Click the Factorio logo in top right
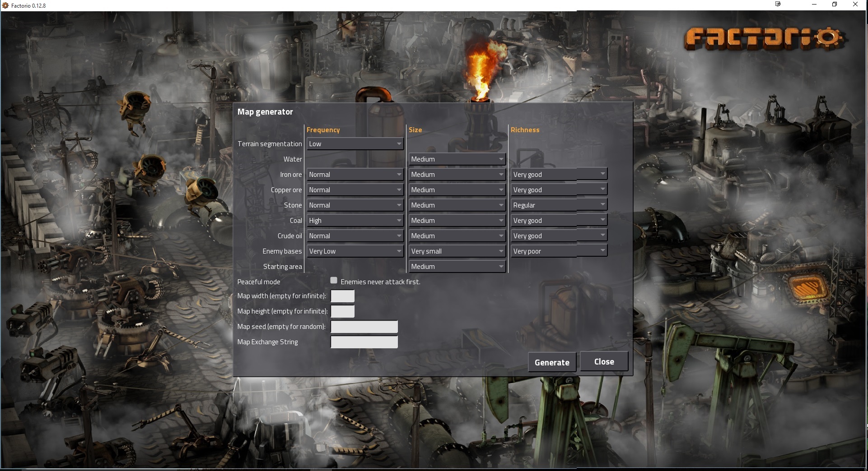Image resolution: width=868 pixels, height=471 pixels. (763, 39)
